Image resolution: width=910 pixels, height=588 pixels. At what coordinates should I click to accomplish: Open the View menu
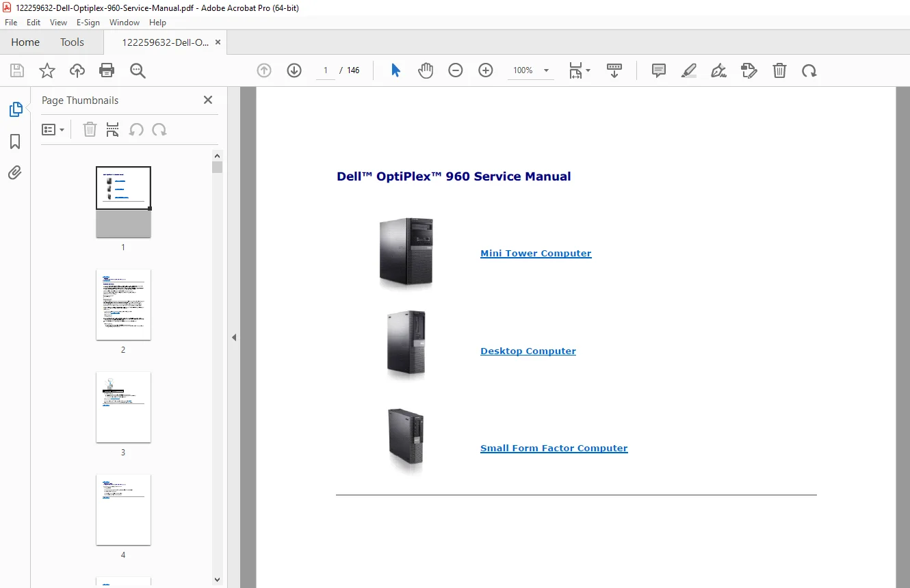click(x=59, y=23)
